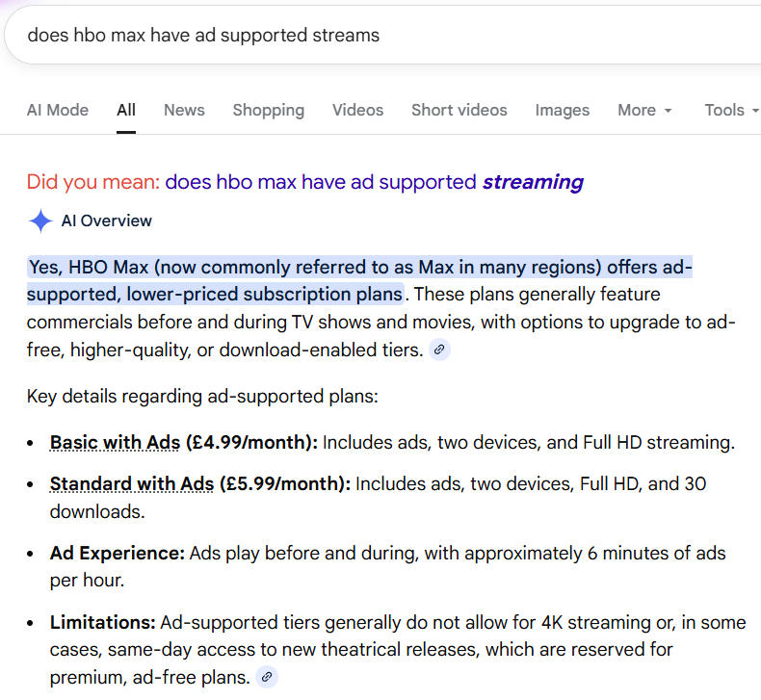Click the 'premium, ad-free plans.' text
This screenshot has height=700, width=761.
tap(150, 677)
